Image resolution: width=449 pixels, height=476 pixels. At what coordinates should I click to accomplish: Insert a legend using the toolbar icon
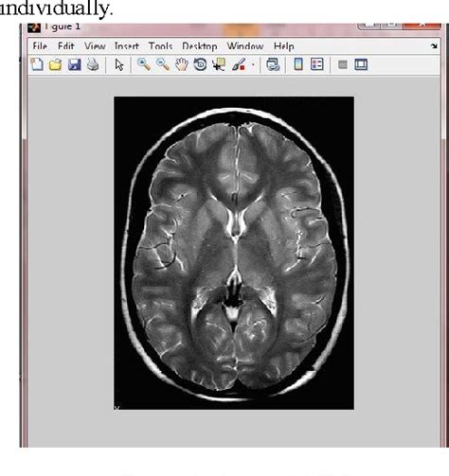317,64
